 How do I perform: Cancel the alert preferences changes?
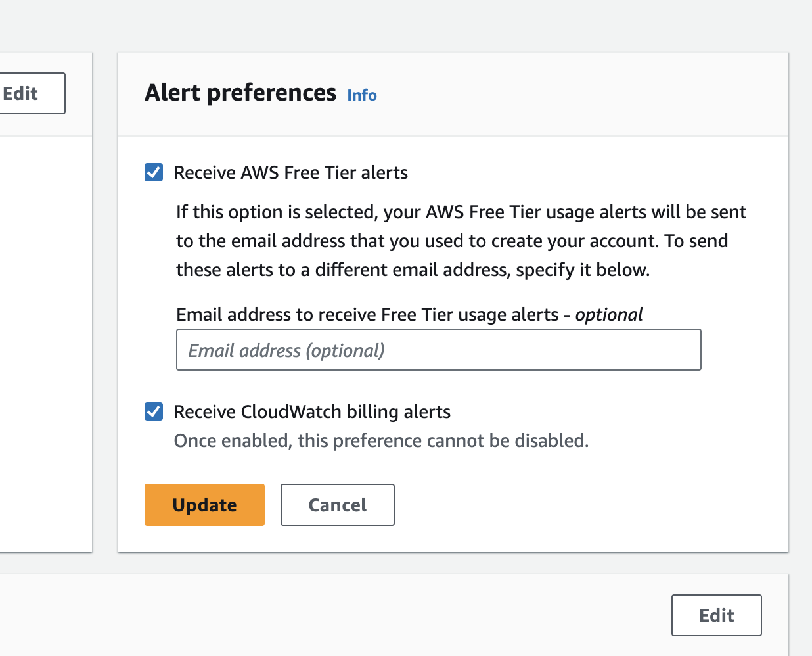(338, 505)
